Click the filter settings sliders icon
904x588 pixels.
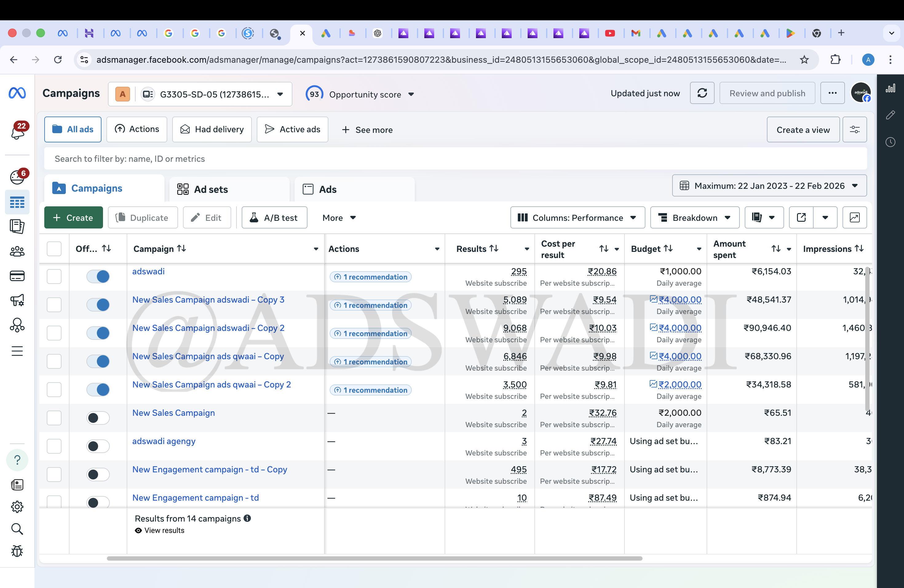point(854,129)
